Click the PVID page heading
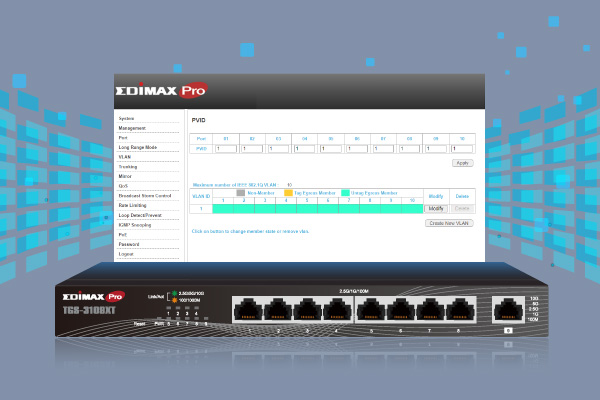The image size is (600, 400). point(199,120)
